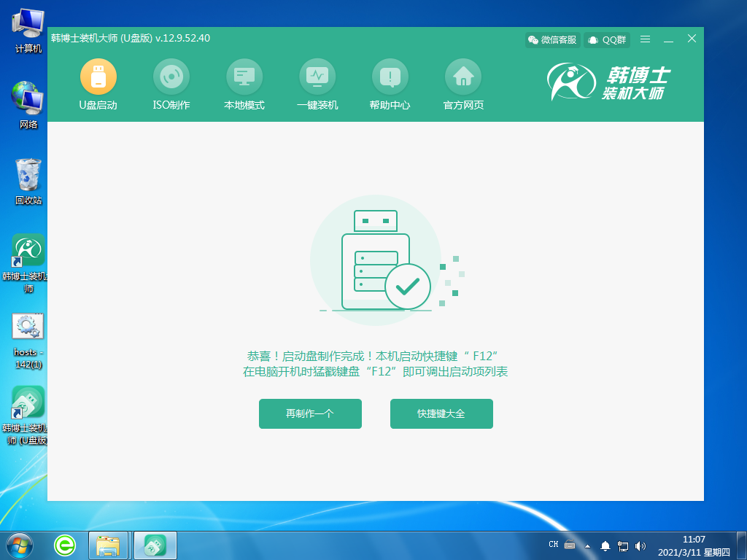The width and height of the screenshot is (747, 560).
Task: Open the notification bell in tray
Action: [606, 545]
